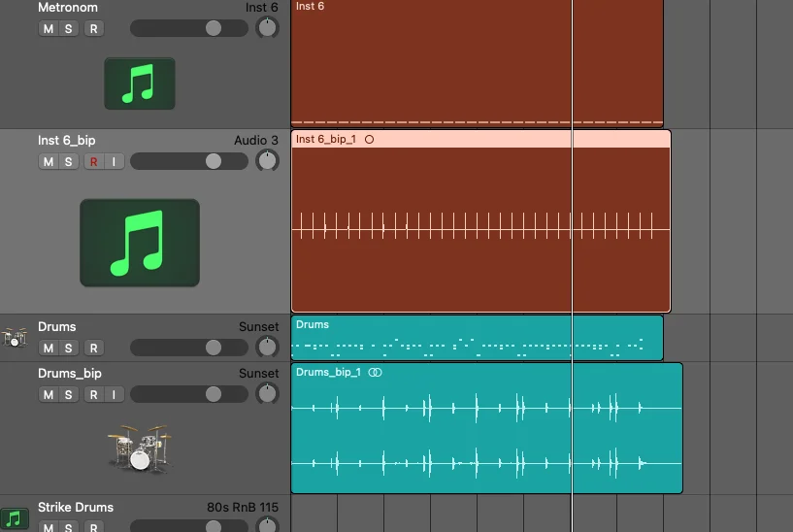793x532 pixels.
Task: Record-enable the Strike Drums track
Action: click(93, 526)
